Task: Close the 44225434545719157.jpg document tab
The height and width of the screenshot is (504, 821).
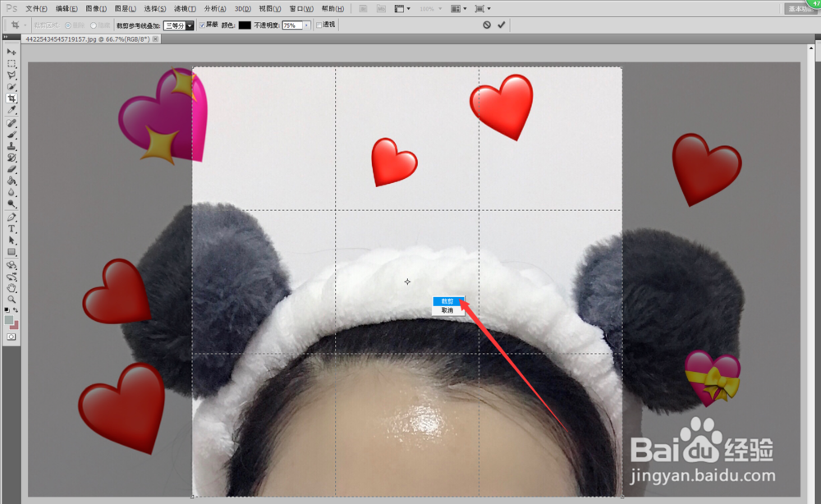Action: [x=155, y=39]
